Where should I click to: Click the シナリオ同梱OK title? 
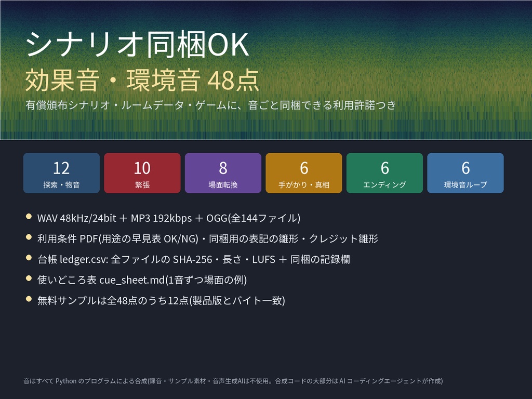(x=137, y=44)
